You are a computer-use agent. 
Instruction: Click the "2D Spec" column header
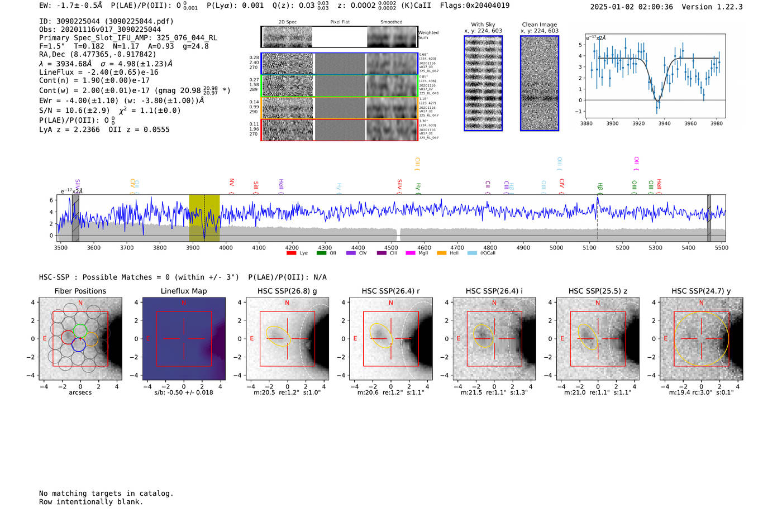click(288, 22)
